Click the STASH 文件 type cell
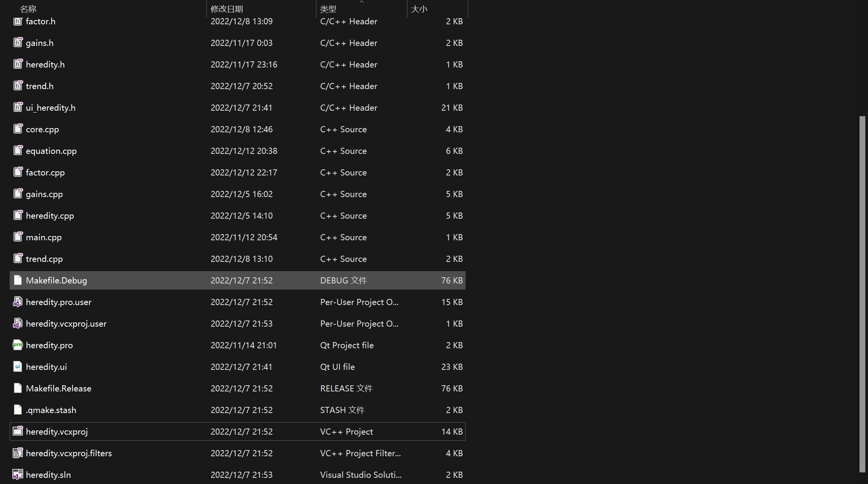This screenshot has height=484, width=868. tap(342, 410)
